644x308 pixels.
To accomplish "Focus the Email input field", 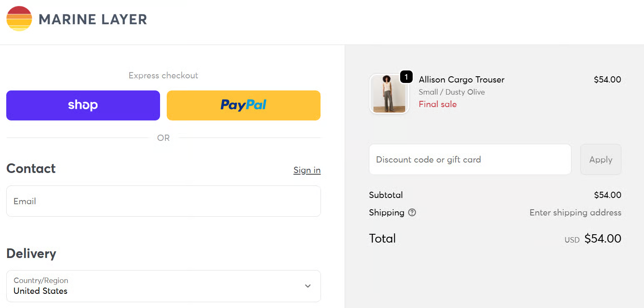I will [163, 201].
